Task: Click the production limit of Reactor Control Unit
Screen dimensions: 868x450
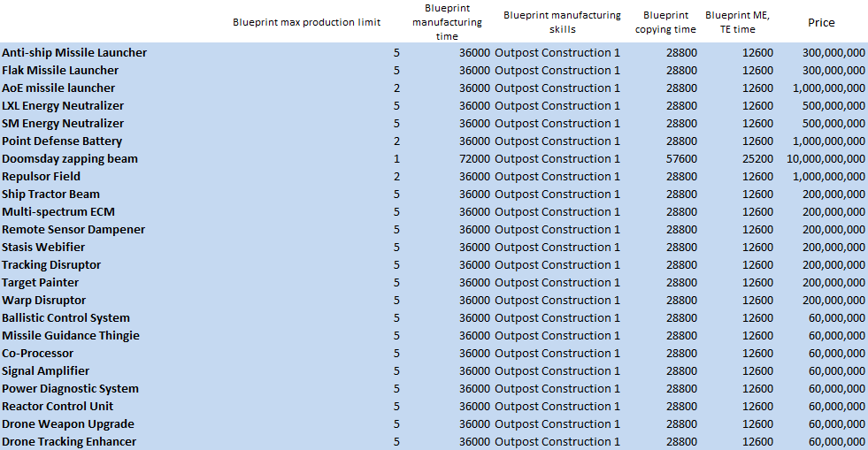Action: (x=396, y=407)
